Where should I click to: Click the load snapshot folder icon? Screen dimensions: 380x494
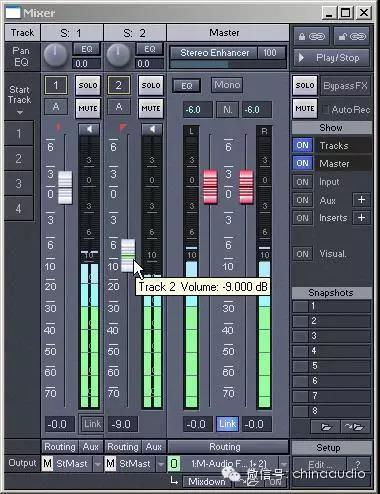[x=325, y=427]
